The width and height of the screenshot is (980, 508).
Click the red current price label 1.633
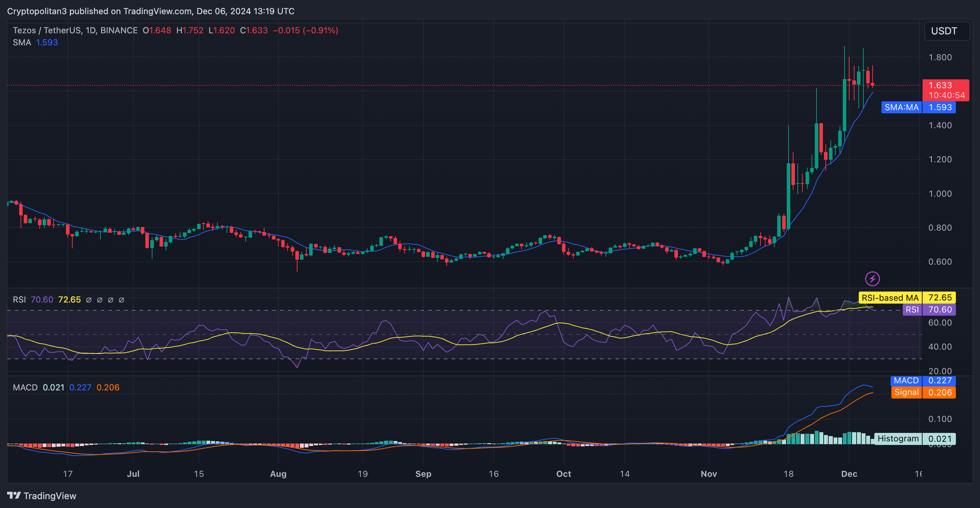point(945,90)
